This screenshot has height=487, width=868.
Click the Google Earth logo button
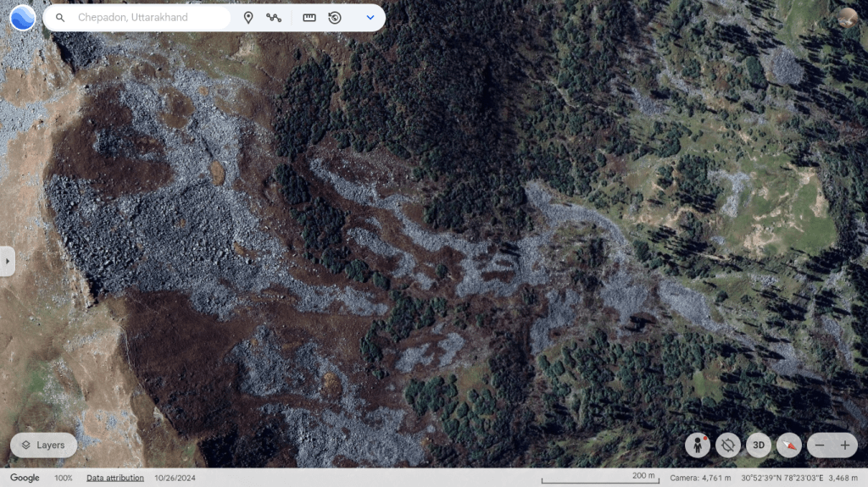[x=23, y=18]
